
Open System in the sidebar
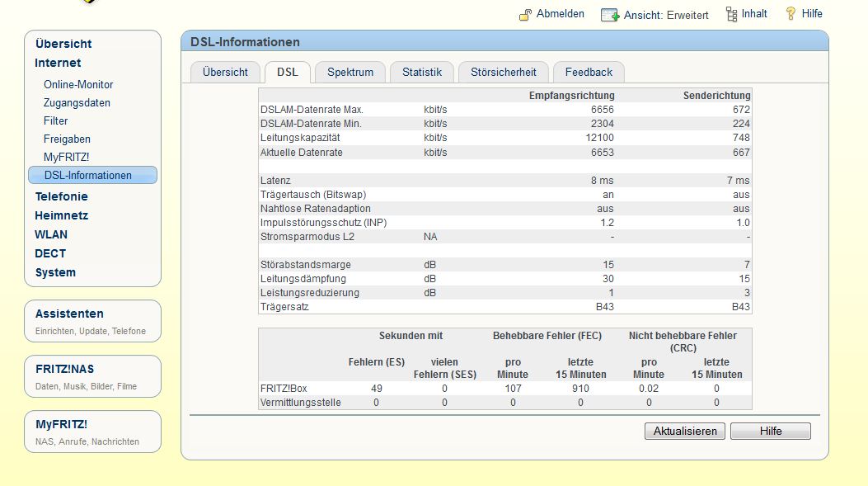point(55,272)
